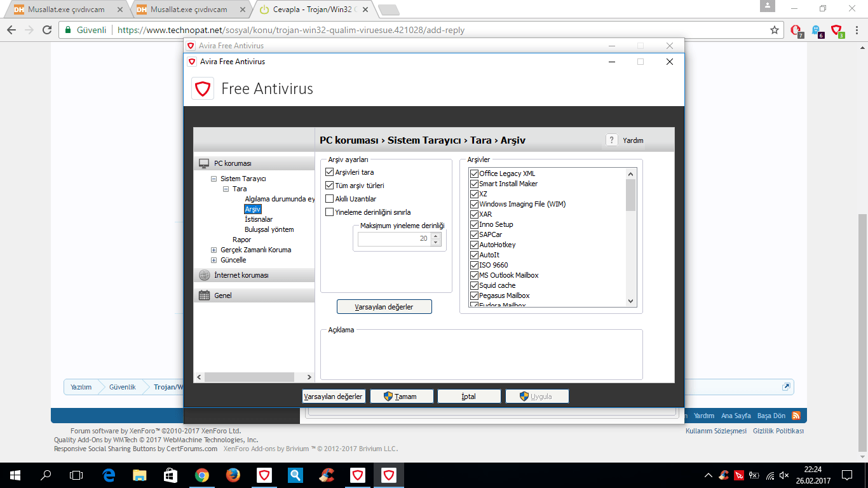Viewport: 868px width, 488px height.
Task: Click the archives list scrollbar thumb
Action: (x=630, y=194)
